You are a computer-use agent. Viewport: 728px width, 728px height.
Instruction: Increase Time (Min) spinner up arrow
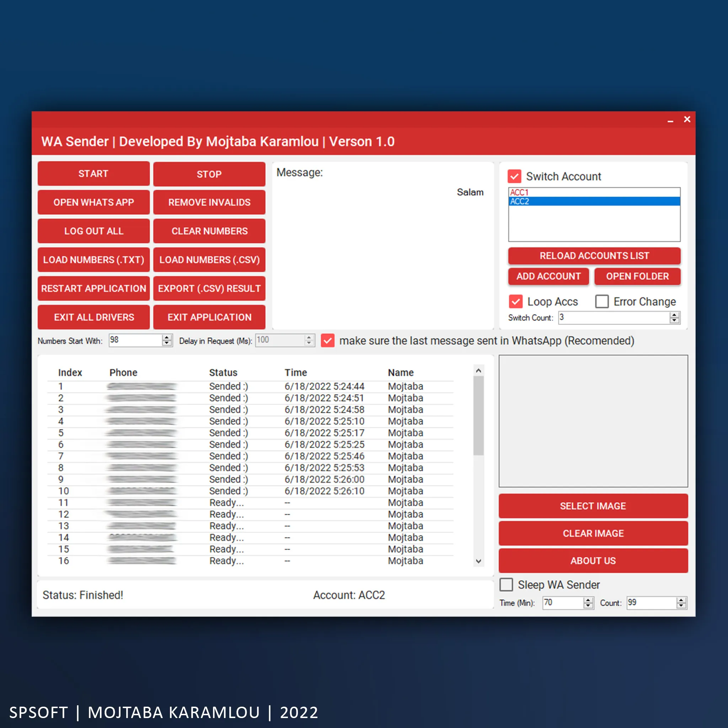tap(588, 600)
